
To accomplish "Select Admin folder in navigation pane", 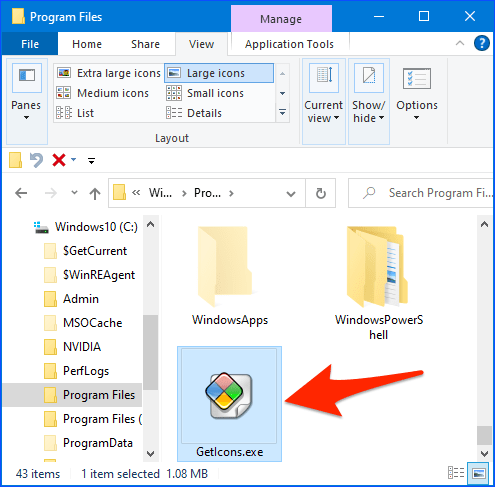I will coord(72,299).
